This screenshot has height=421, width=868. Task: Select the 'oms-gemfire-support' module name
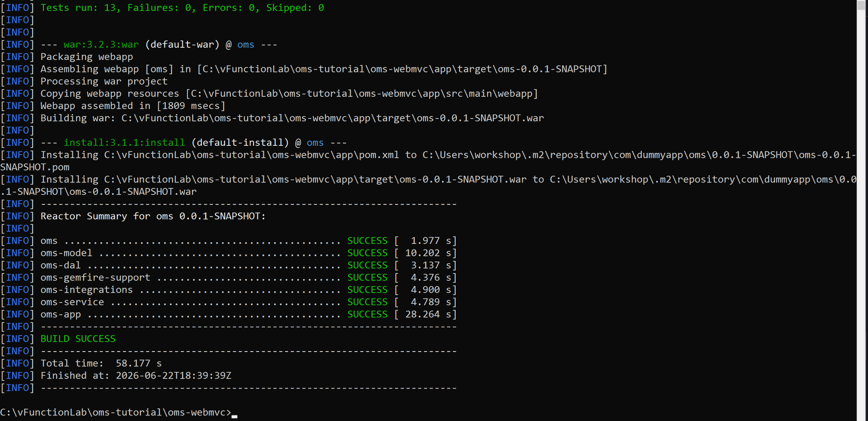pos(95,277)
